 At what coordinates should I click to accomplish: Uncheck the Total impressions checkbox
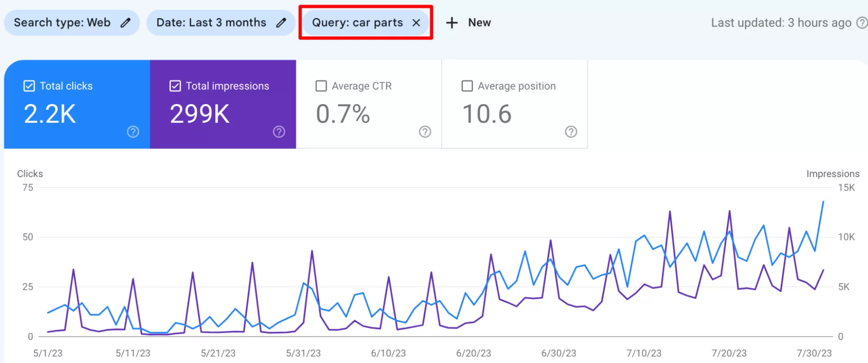[x=175, y=86]
